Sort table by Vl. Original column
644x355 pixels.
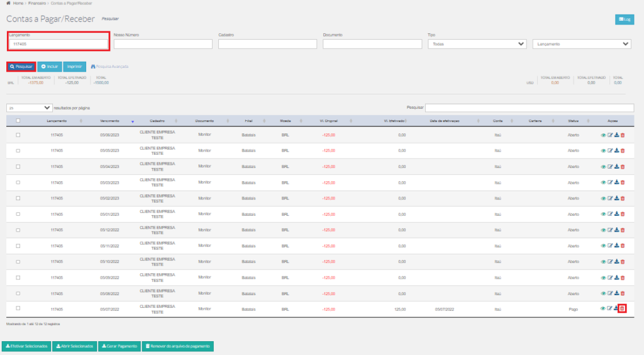tap(328, 121)
